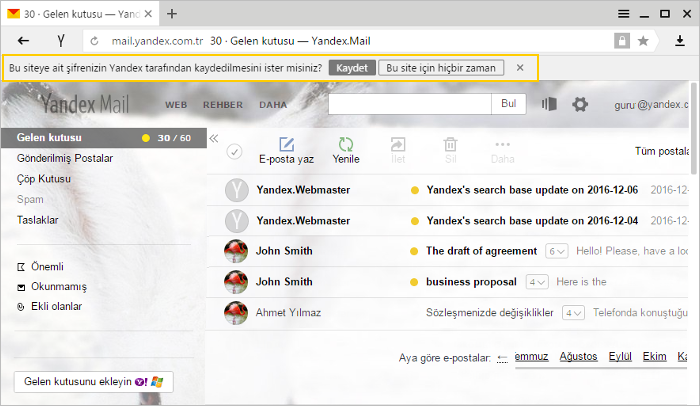Bookmark page with the star icon
The width and height of the screenshot is (700, 406).
[x=643, y=41]
